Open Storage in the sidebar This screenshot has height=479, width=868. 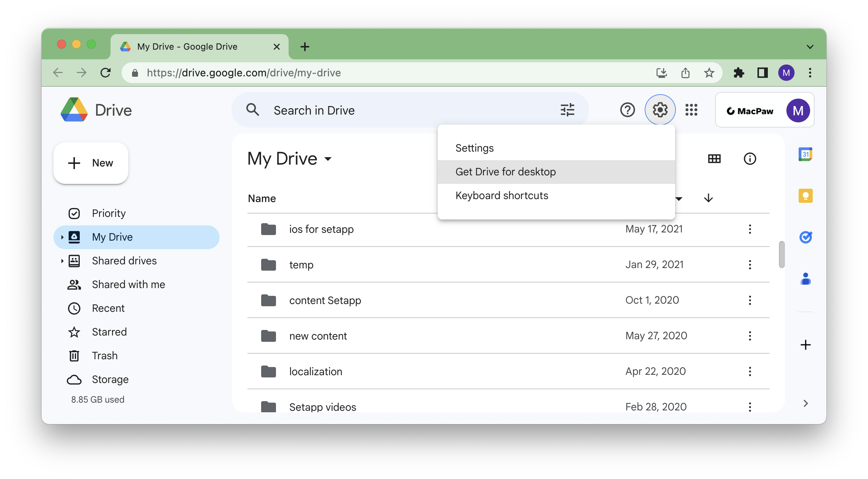click(x=110, y=380)
